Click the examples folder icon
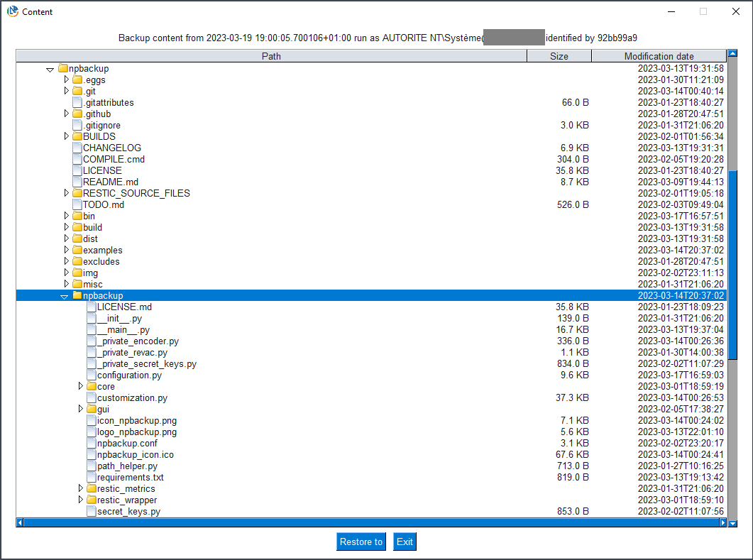753x560 pixels. pos(77,250)
